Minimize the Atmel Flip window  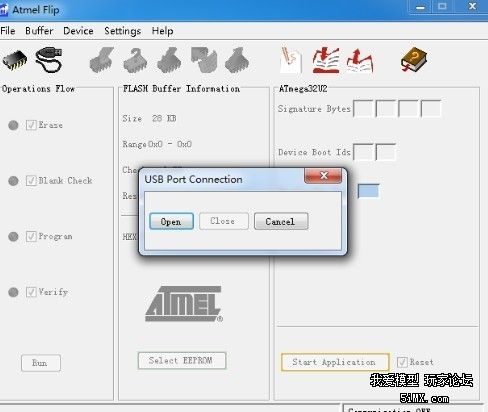(421, 7)
